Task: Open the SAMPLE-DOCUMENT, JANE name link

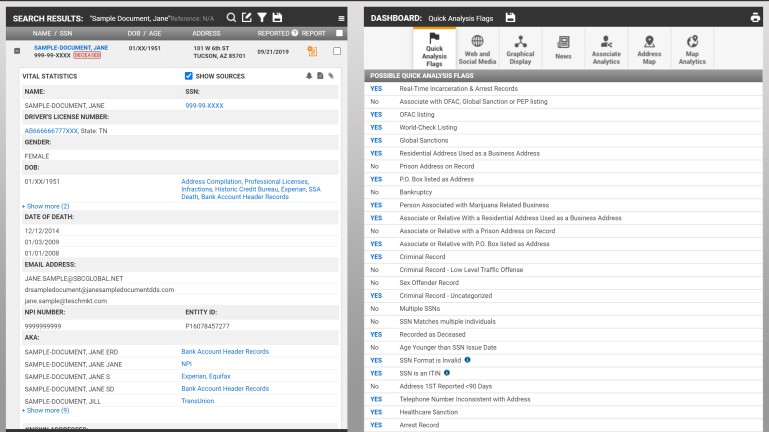Action: coord(71,47)
